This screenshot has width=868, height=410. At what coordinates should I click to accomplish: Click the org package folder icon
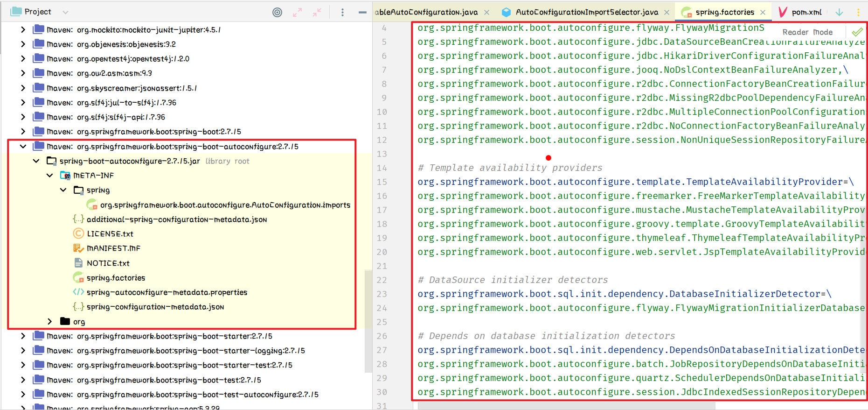65,321
